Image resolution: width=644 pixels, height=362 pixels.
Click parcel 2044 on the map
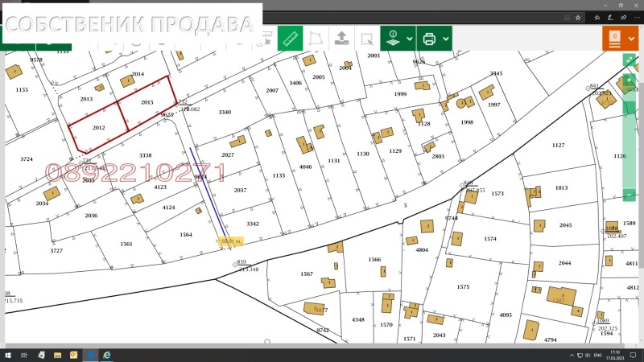(x=565, y=263)
